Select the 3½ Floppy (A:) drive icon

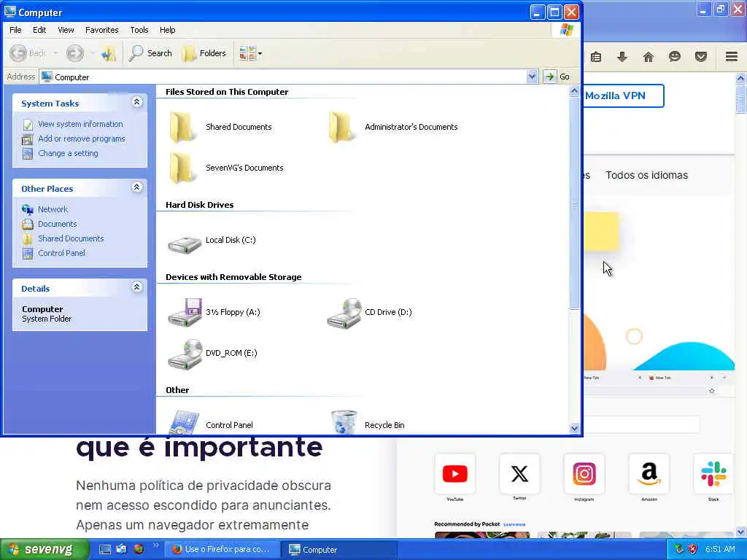point(185,312)
